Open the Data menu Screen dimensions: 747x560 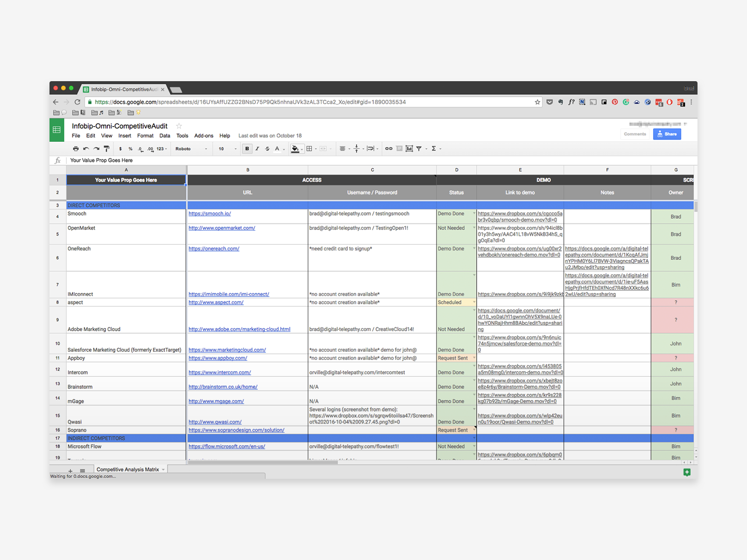165,136
